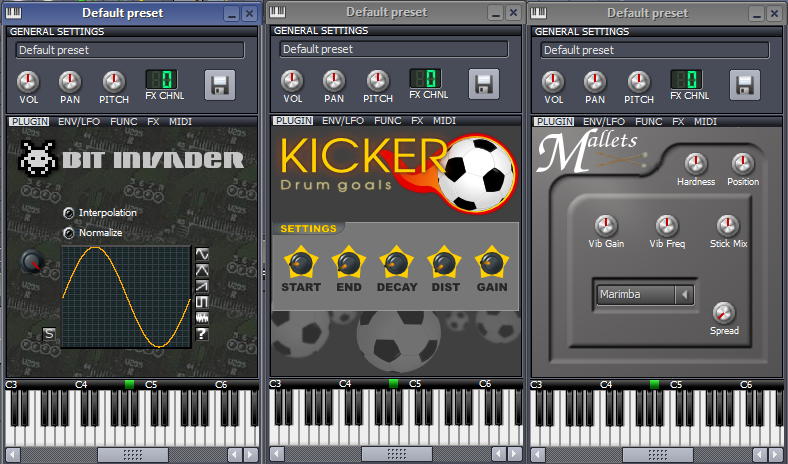Click the PAN knob in Mallets
788x464 pixels.
coord(595,81)
